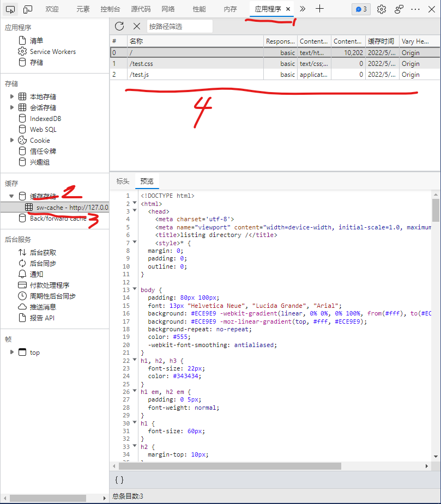This screenshot has height=504, width=441.
Task: Click the 按路径筛选 filter input field
Action: 179,26
